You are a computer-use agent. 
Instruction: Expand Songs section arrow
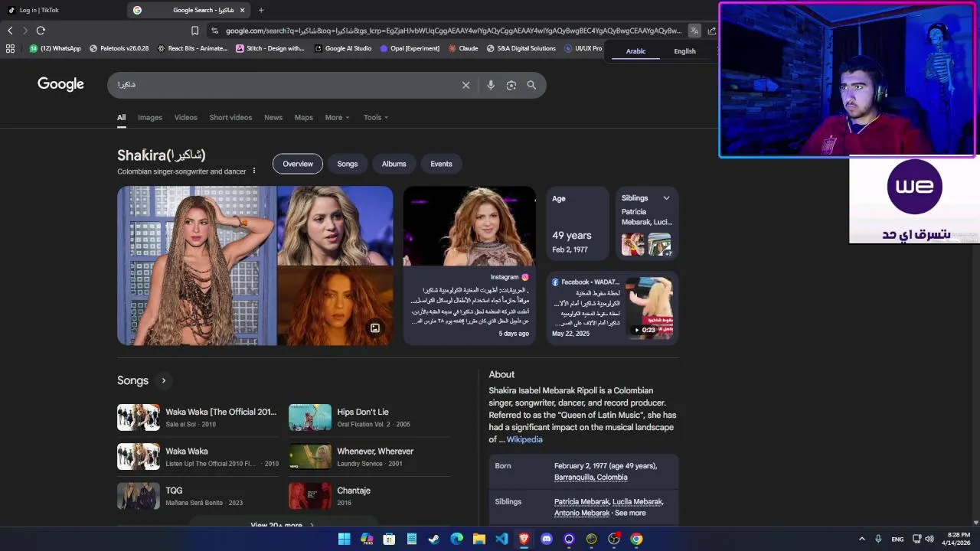click(x=163, y=380)
